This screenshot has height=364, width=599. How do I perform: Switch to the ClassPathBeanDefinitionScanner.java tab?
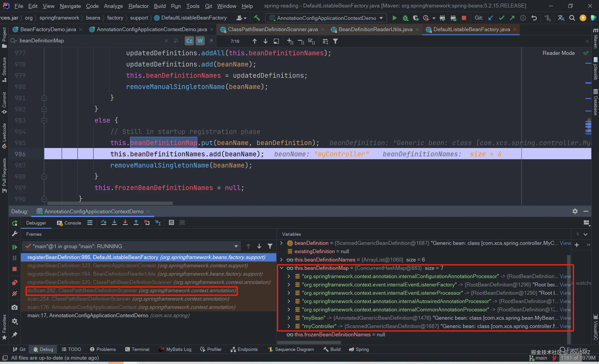(x=272, y=29)
